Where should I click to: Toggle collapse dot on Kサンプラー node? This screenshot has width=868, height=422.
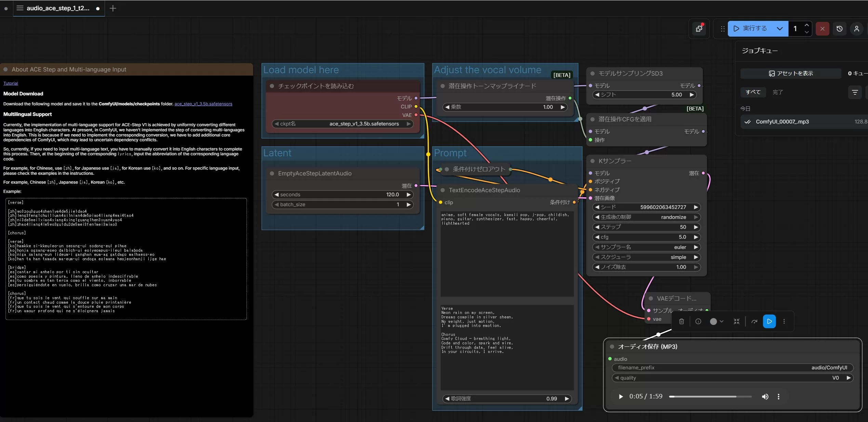[592, 161]
